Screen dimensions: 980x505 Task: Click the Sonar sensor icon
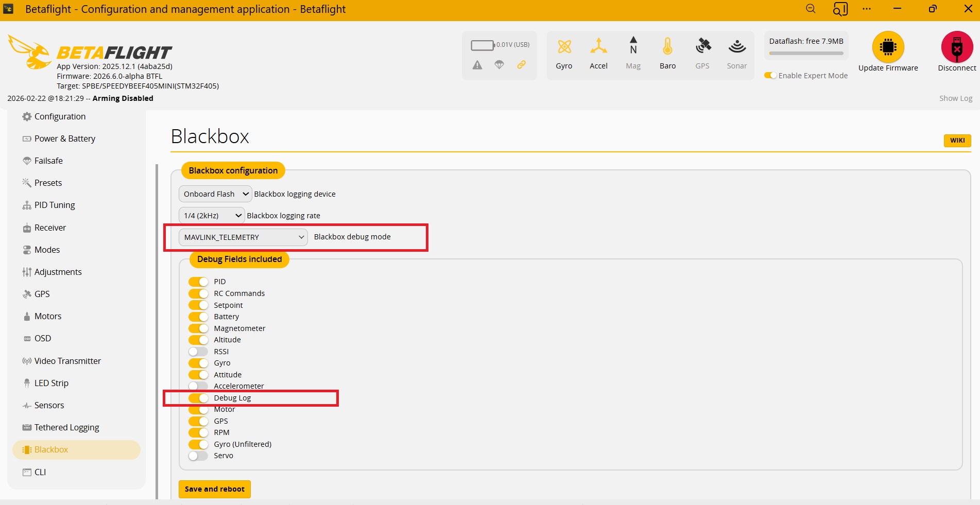point(737,47)
